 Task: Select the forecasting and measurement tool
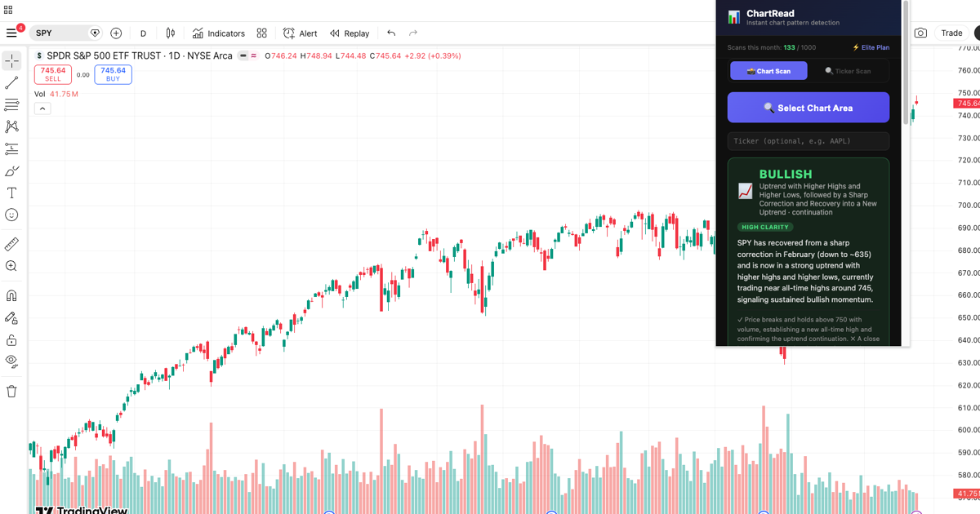tap(11, 149)
